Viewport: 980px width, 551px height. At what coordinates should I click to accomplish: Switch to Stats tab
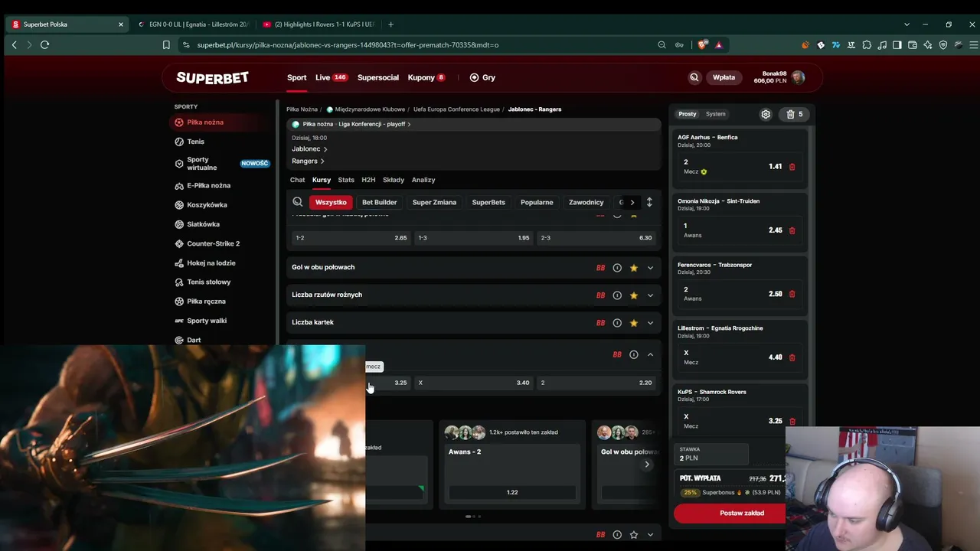click(x=346, y=180)
